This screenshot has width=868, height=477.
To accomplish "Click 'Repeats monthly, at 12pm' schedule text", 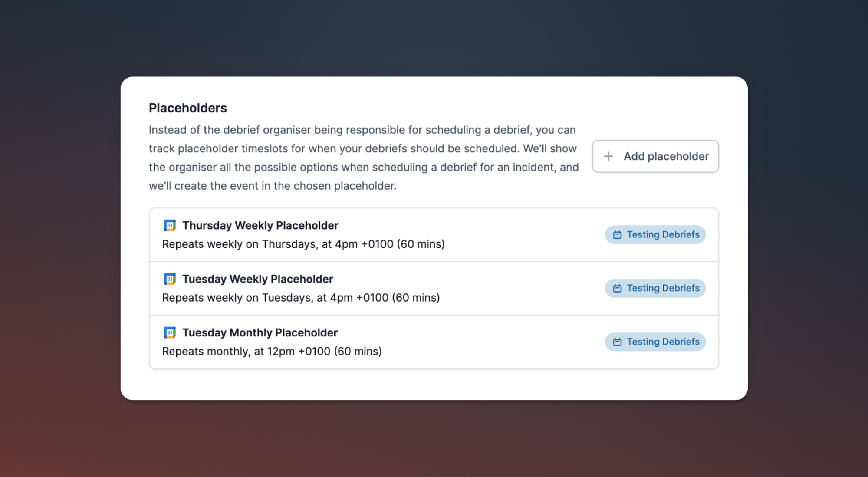I will pos(272,351).
